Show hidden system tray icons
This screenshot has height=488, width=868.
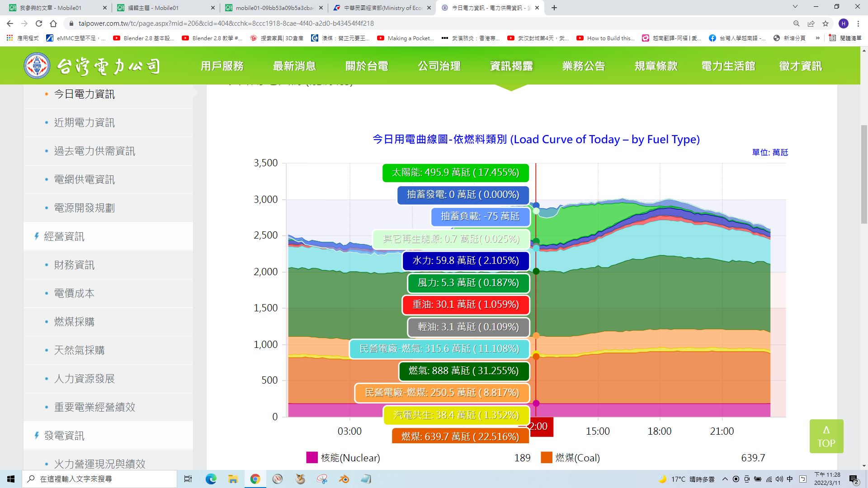point(725,479)
